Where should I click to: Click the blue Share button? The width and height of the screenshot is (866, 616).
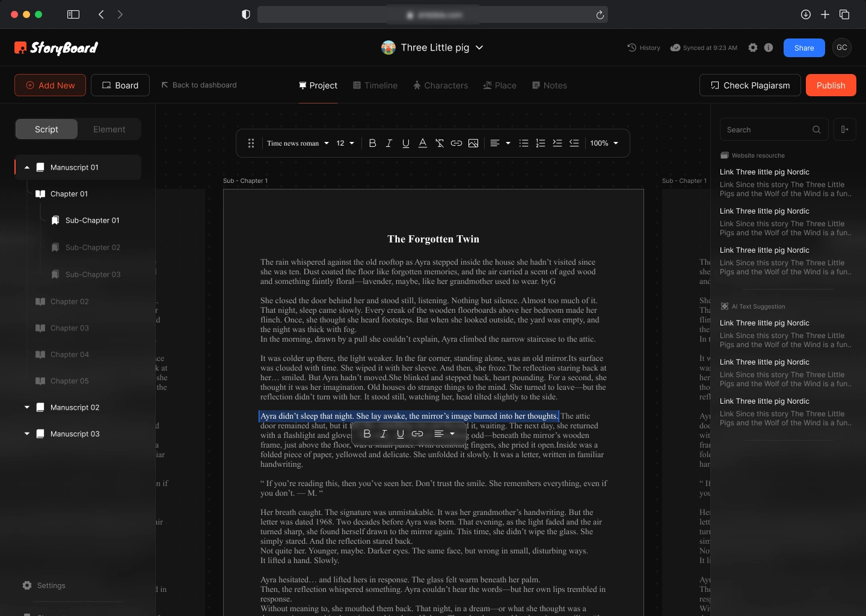[804, 48]
